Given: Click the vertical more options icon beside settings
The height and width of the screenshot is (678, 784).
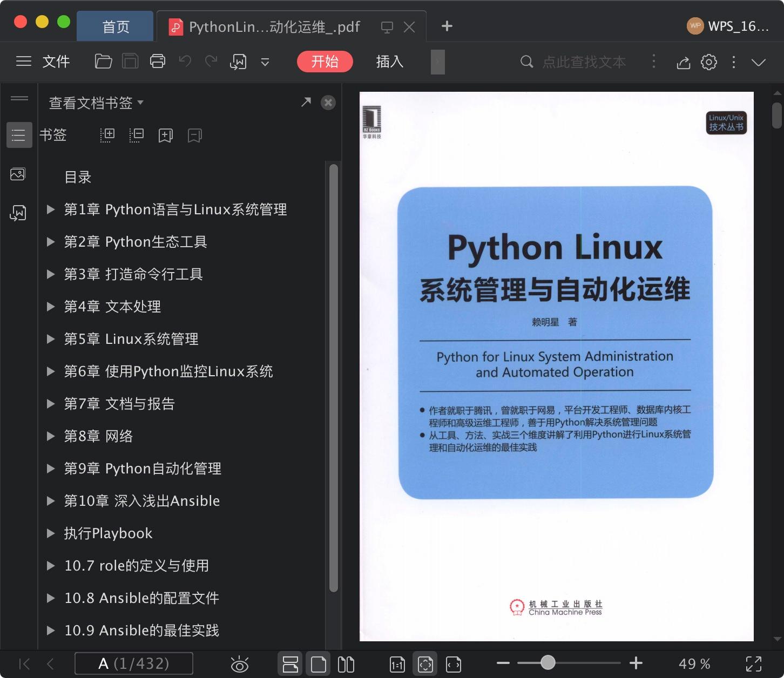Looking at the screenshot, I should tap(733, 62).
